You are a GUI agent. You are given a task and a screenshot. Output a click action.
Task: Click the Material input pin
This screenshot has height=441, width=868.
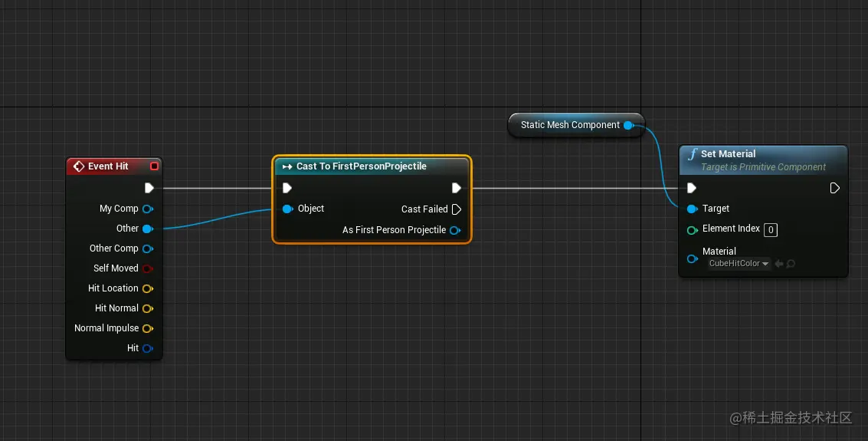click(692, 258)
